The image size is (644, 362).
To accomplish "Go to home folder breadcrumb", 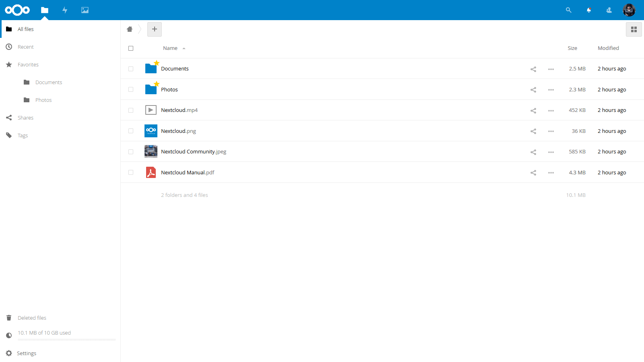I will 130,29.
